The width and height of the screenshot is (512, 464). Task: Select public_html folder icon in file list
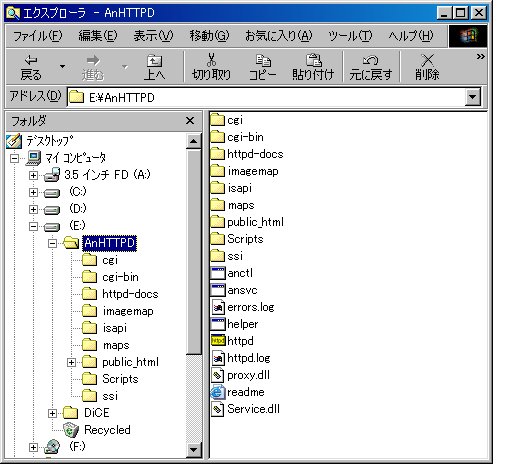click(x=218, y=221)
